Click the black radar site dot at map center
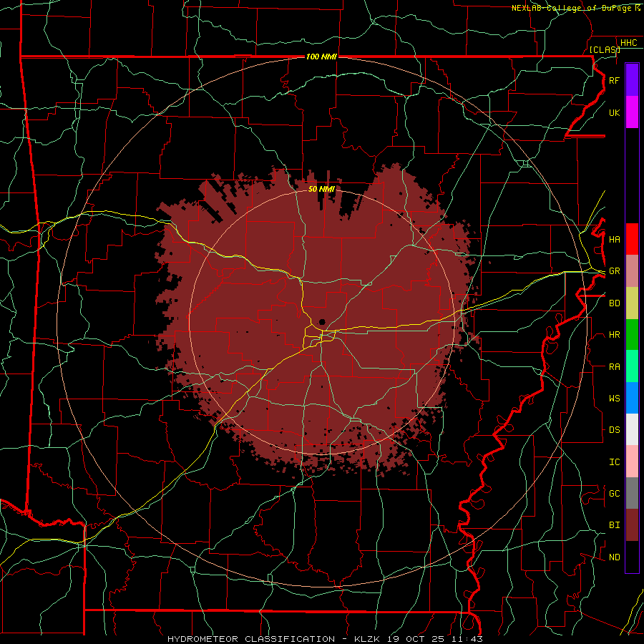 [x=322, y=322]
